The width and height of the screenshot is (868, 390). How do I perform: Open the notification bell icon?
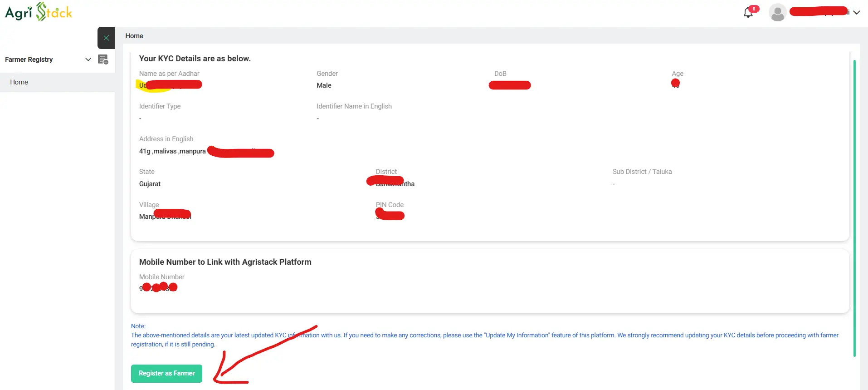coord(748,13)
